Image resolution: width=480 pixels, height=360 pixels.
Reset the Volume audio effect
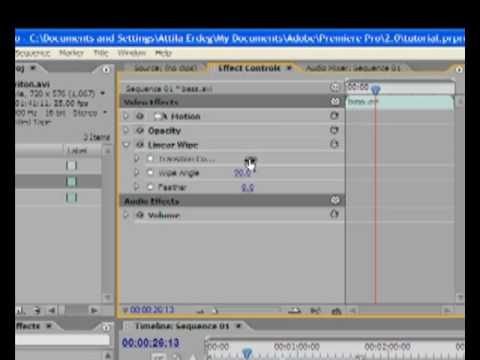pos(334,214)
